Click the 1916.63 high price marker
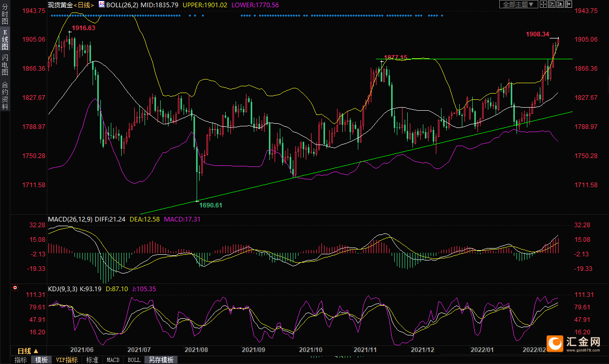Screen dimensions: 609x364 (84, 28)
